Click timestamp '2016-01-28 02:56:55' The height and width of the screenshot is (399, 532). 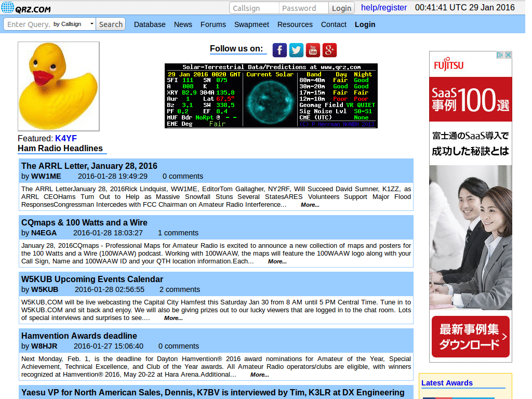[110, 290]
